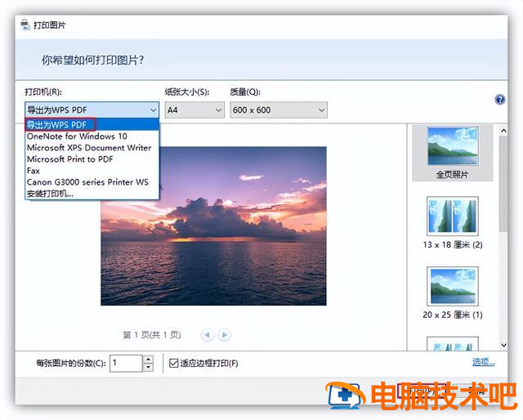The width and height of the screenshot is (523, 420).
Task: Open the quality 600 x 600 dropdown
Action: tap(279, 109)
